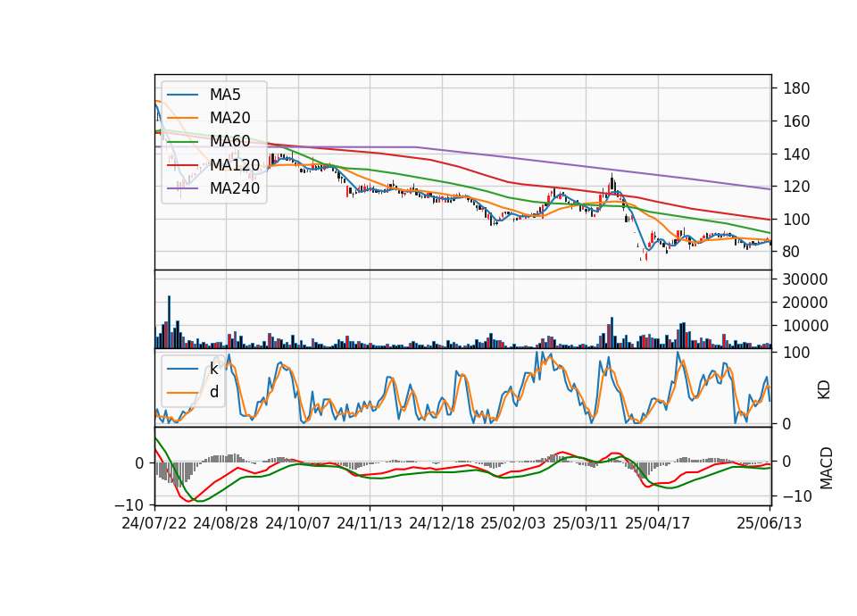Click the purple MA240 legend line sample
Screen dimensions: 857x616
[x=182, y=188]
